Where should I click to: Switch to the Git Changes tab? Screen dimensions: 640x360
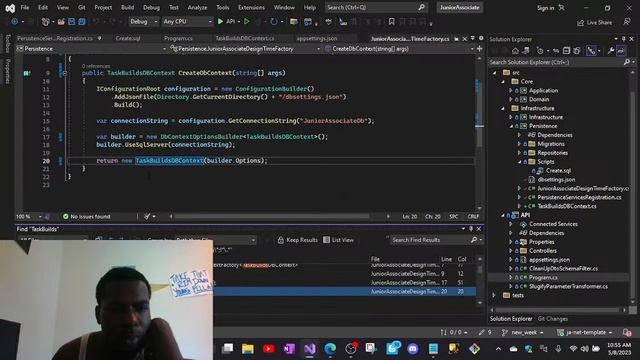click(553, 319)
